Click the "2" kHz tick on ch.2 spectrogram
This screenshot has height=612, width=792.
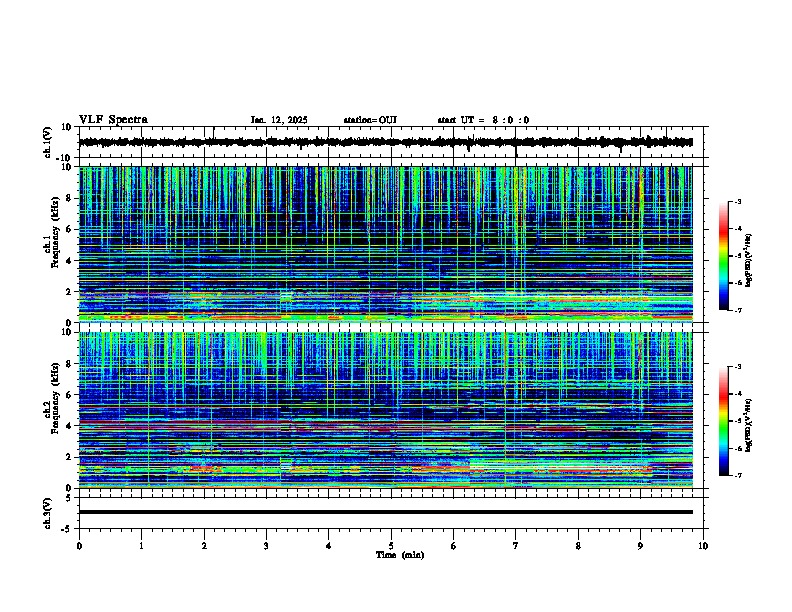tap(69, 457)
